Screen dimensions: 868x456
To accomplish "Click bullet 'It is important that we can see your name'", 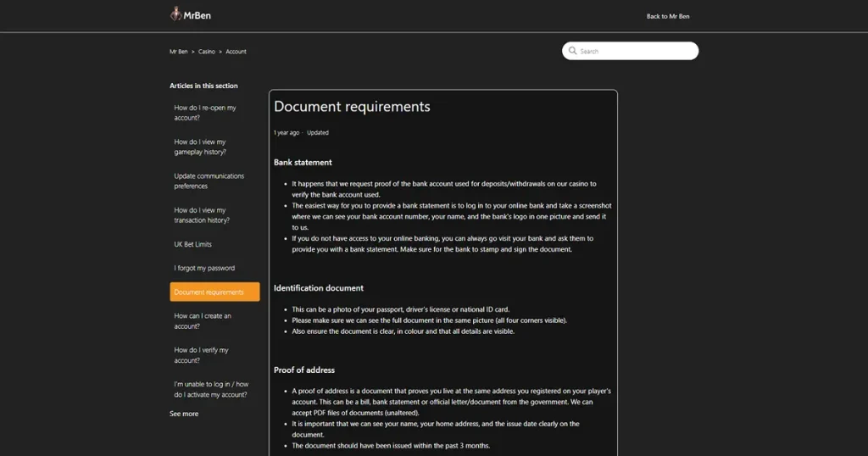I will pos(436,429).
